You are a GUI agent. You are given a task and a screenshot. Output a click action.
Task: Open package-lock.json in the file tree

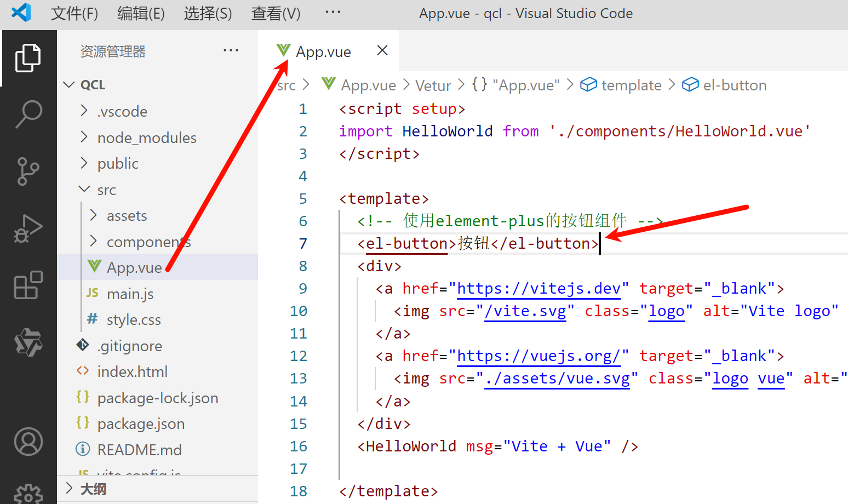(158, 398)
